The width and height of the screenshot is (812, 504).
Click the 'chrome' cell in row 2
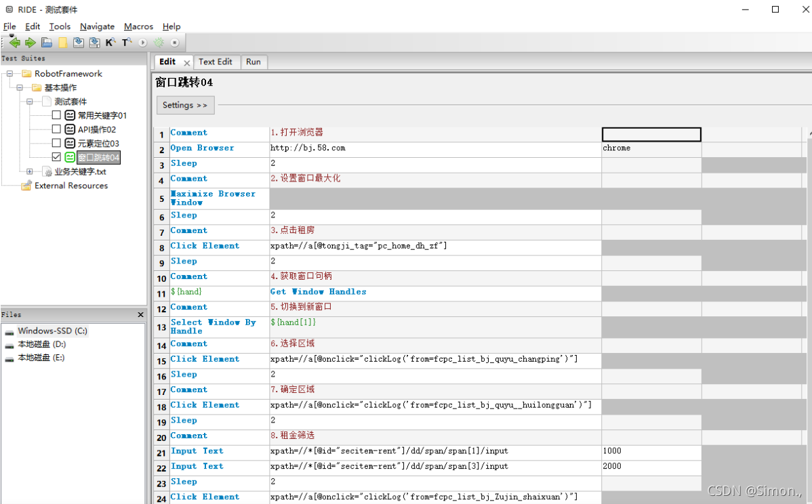click(x=651, y=150)
